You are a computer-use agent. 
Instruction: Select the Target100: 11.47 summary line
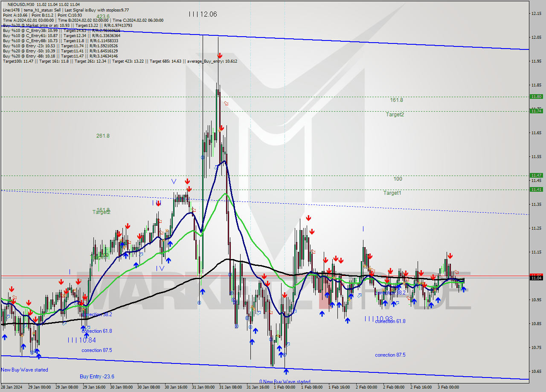point(120,61)
